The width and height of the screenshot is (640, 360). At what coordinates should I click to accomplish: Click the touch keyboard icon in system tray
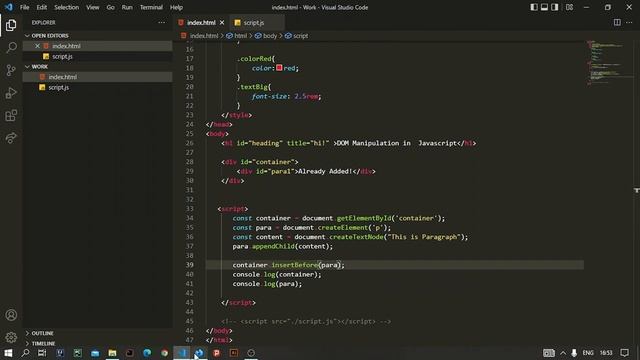[549, 353]
